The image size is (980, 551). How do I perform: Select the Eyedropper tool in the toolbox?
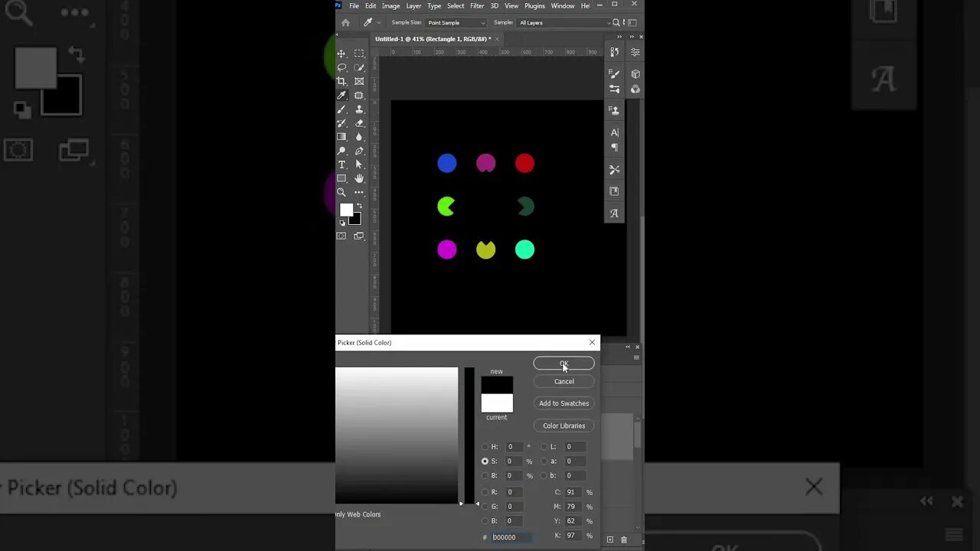[x=341, y=95]
